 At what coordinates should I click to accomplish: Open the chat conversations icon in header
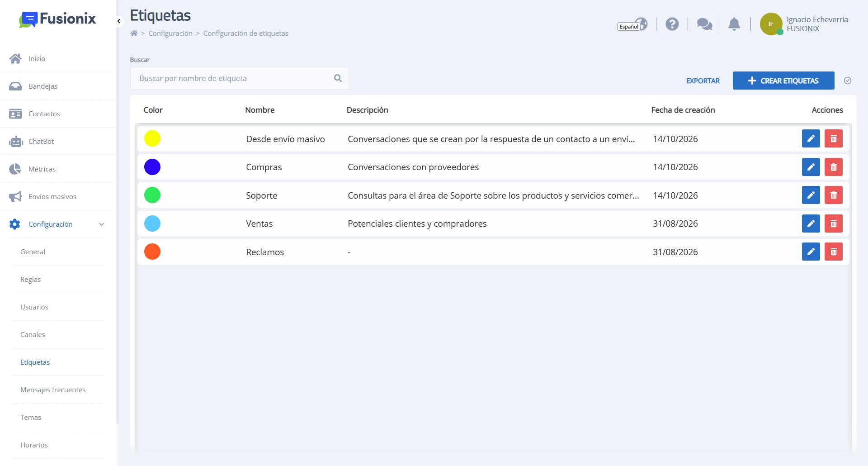(704, 24)
